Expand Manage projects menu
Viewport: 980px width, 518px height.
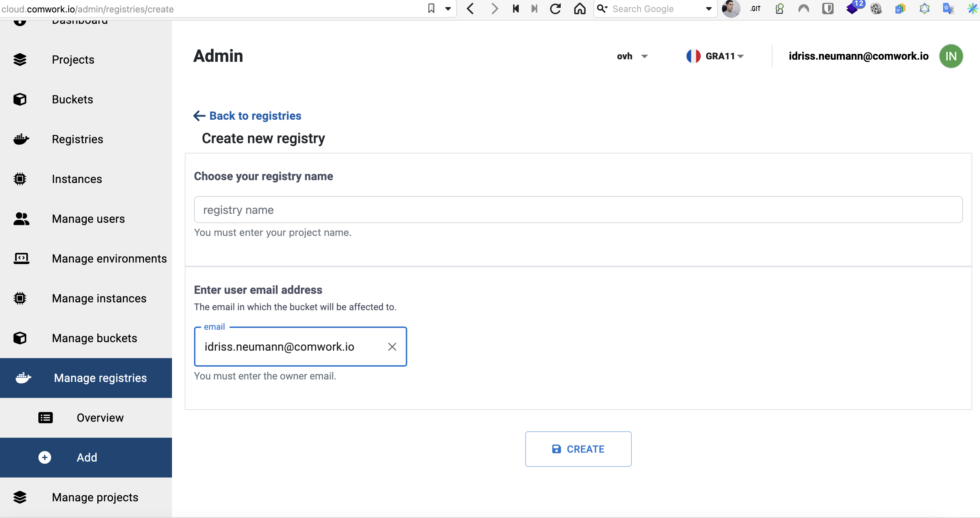coord(86,497)
